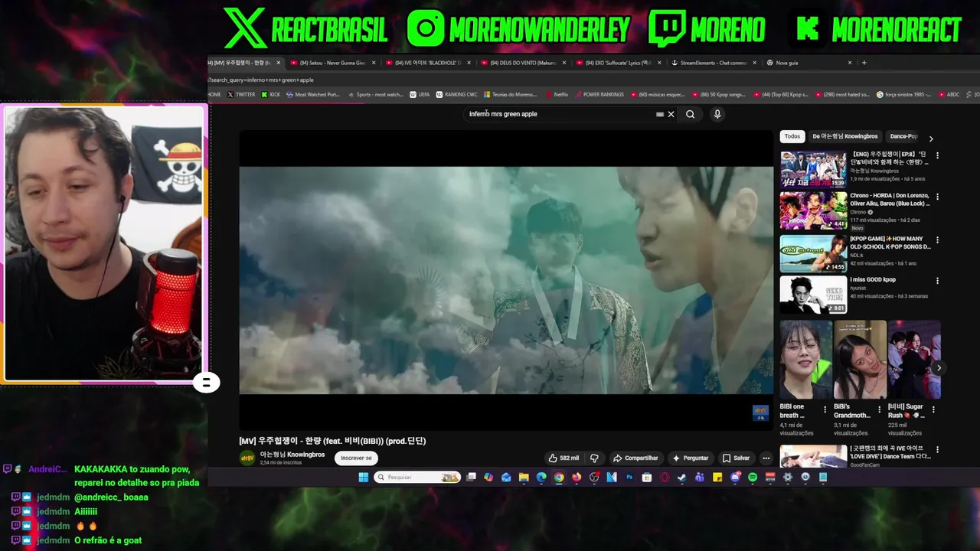The width and height of the screenshot is (980, 551).
Task: Click the chat overlay round menu button
Action: (206, 383)
